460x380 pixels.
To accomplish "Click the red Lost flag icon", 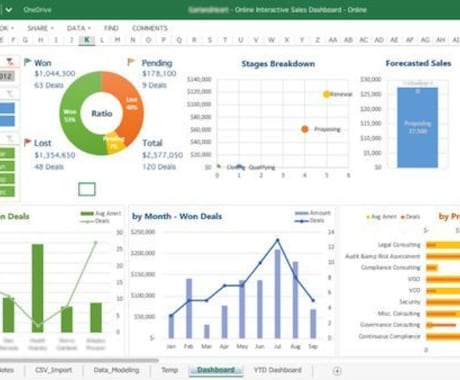I will 28,143.
